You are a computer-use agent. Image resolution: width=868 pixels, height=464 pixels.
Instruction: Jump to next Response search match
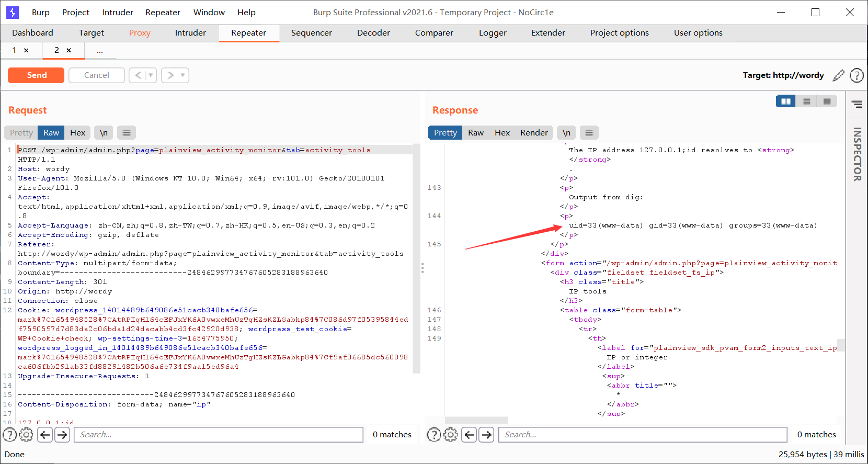point(487,435)
